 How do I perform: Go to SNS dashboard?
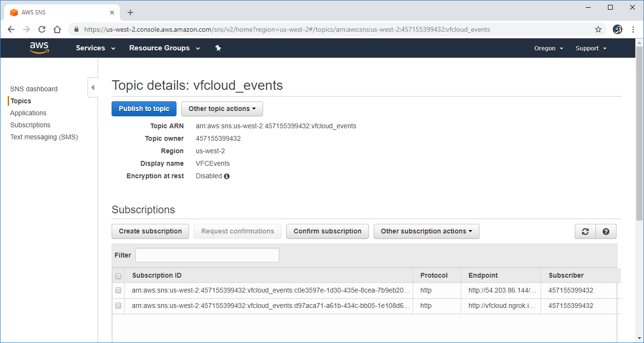[x=34, y=89]
